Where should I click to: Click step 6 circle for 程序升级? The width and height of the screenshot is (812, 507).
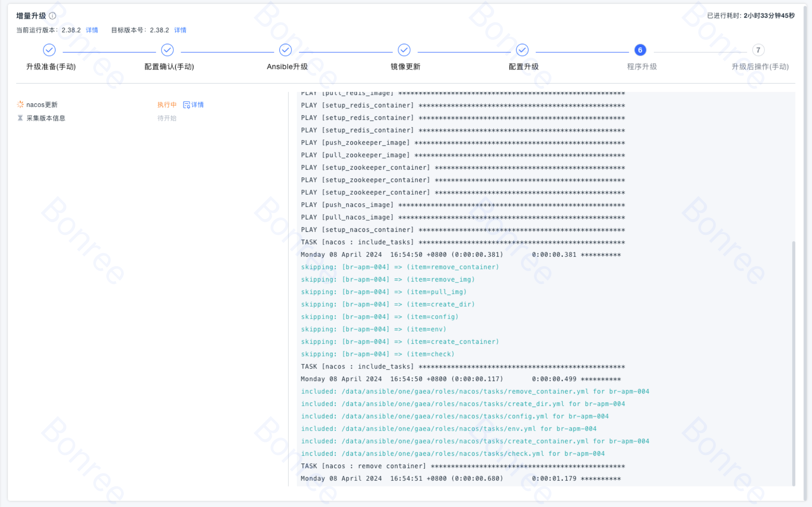(x=640, y=50)
